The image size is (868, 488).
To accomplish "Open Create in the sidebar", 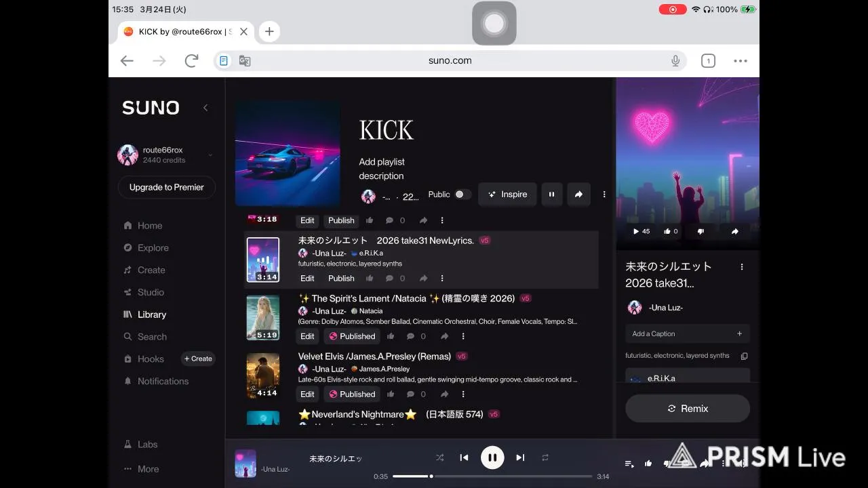I will 144,270.
